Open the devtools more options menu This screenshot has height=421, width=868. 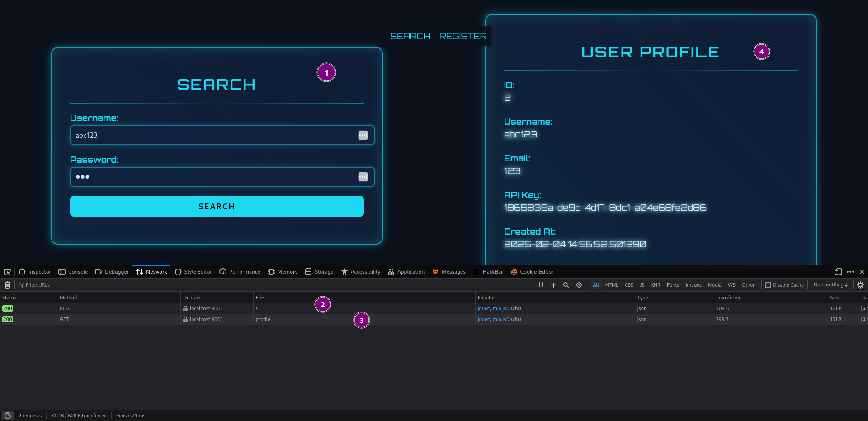pyautogui.click(x=850, y=272)
